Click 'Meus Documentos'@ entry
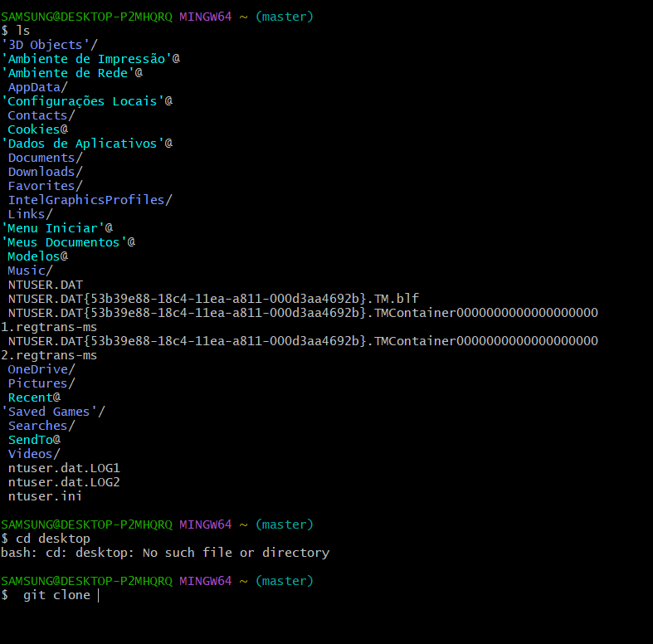The height and width of the screenshot is (644, 653). pos(68,242)
